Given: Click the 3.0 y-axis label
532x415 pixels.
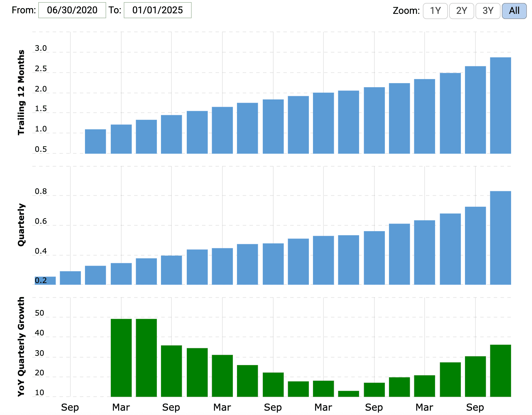Looking at the screenshot, I should [41, 48].
